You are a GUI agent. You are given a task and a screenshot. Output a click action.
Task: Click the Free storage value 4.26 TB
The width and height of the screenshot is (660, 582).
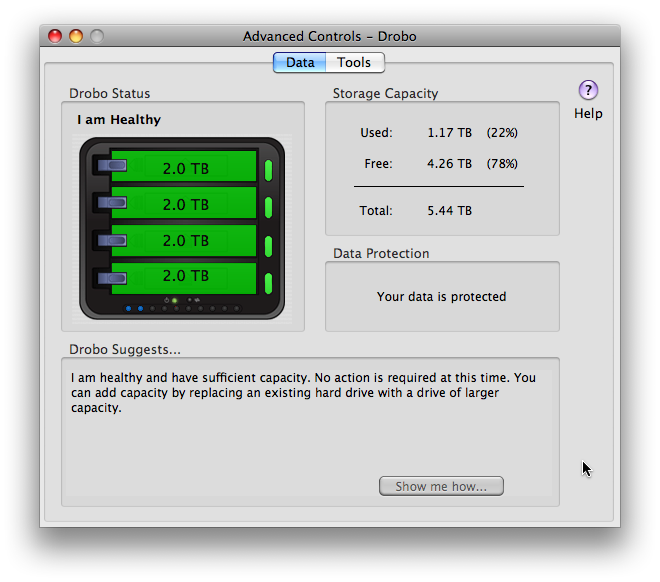450,164
